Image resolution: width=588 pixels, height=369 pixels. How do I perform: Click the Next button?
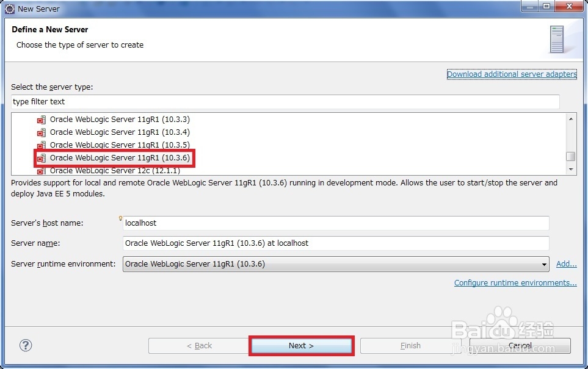[x=301, y=345]
